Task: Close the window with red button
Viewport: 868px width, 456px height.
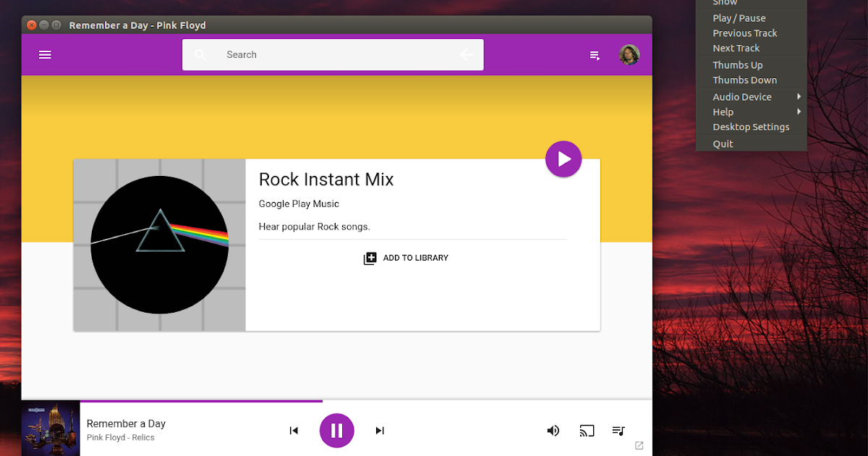Action: pos(32,25)
